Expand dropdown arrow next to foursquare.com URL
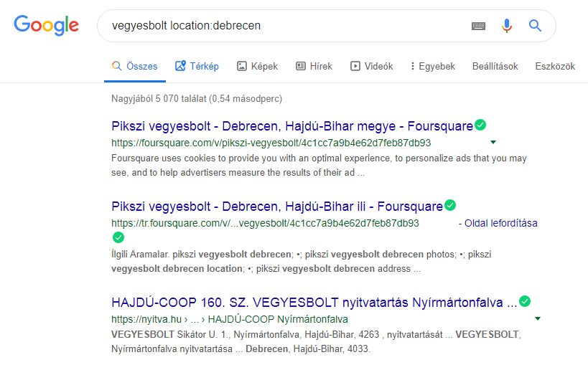 pyautogui.click(x=493, y=143)
